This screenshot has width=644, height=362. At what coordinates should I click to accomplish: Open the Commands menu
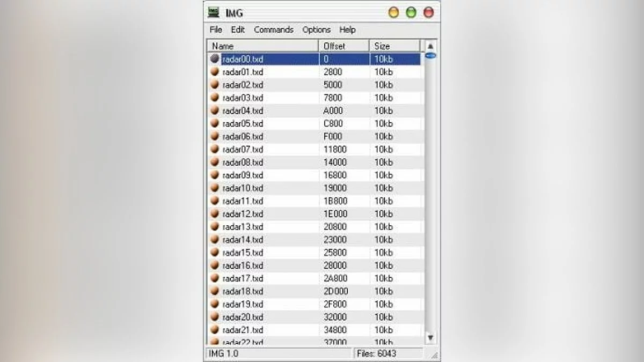274,29
